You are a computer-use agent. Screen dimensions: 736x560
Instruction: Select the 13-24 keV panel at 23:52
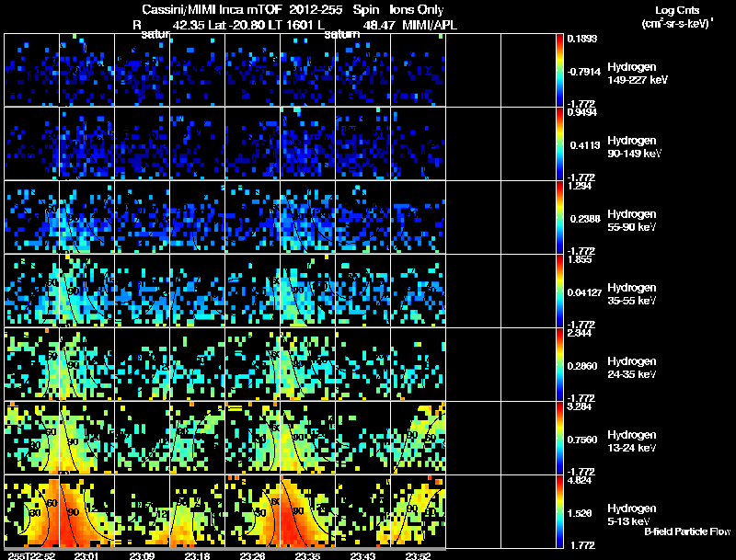[x=418, y=438]
